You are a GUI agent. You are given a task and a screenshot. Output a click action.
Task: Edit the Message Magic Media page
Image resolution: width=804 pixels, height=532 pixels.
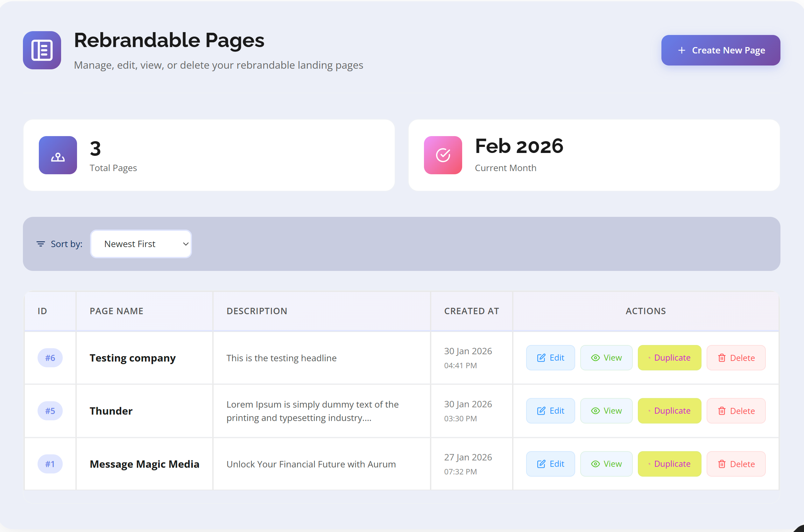click(x=550, y=464)
